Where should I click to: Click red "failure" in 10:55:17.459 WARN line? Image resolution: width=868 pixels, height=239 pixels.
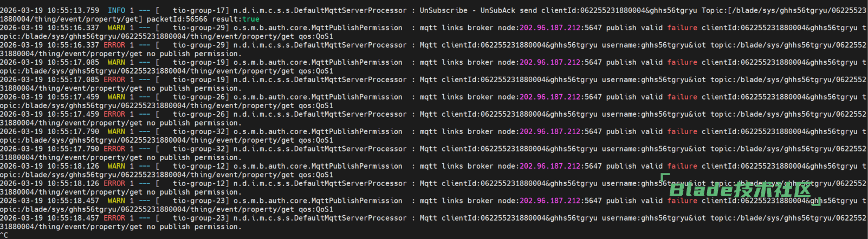coord(682,97)
